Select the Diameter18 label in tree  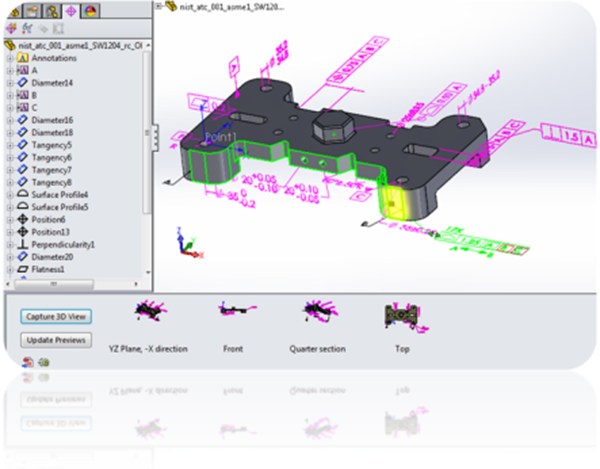[x=52, y=132]
